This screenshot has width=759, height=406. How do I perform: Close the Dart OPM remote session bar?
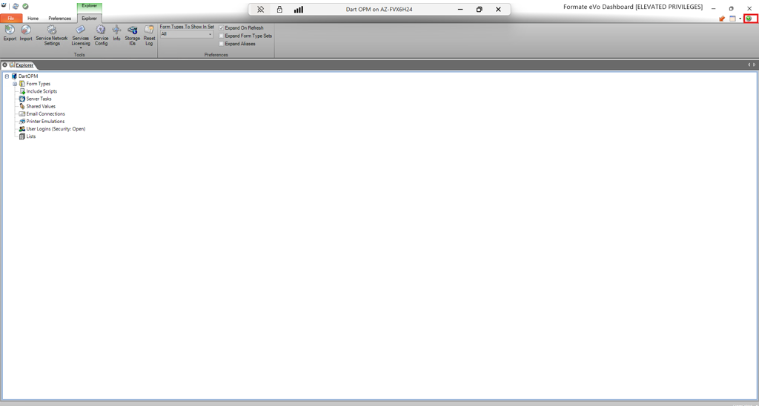tap(498, 9)
